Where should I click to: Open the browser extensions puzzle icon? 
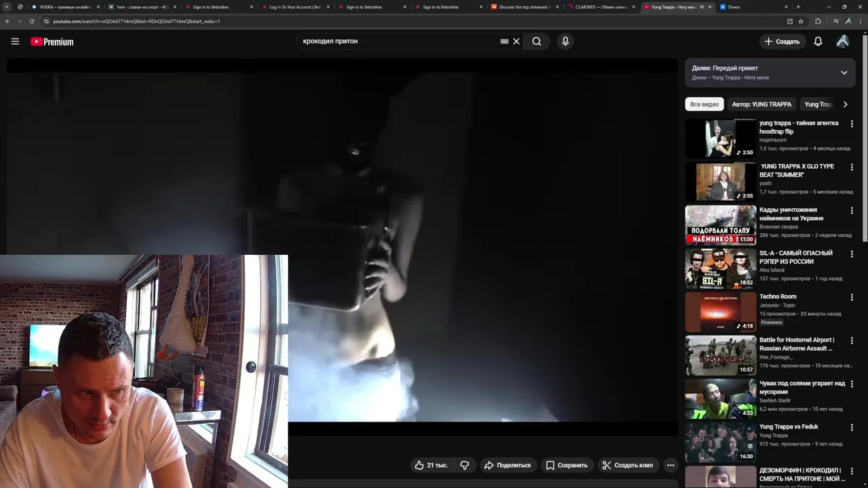click(818, 21)
